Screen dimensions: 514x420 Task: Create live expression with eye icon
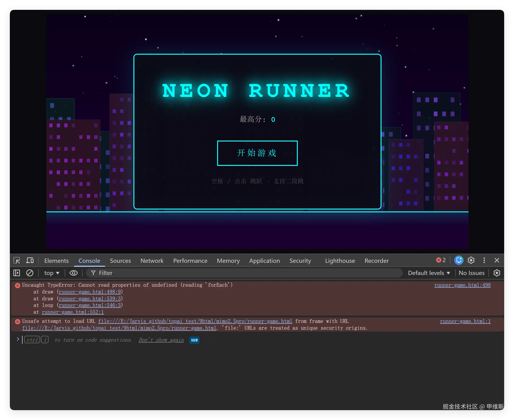pos(73,273)
